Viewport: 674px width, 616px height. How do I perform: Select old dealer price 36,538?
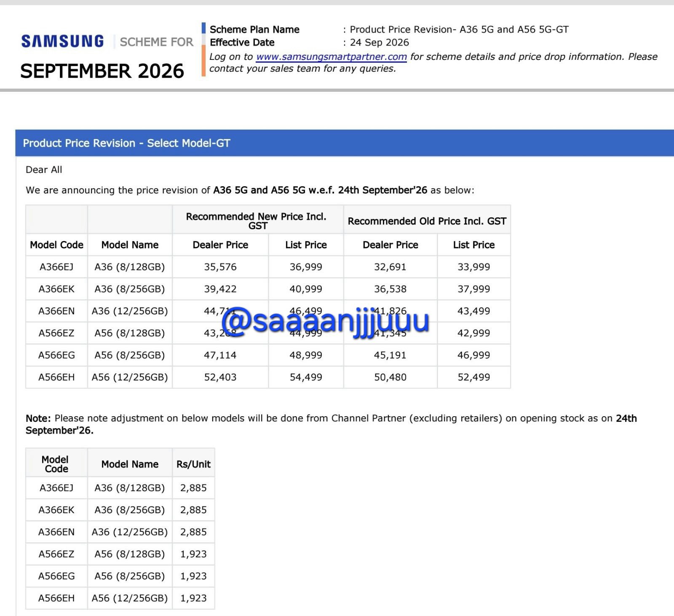click(390, 289)
